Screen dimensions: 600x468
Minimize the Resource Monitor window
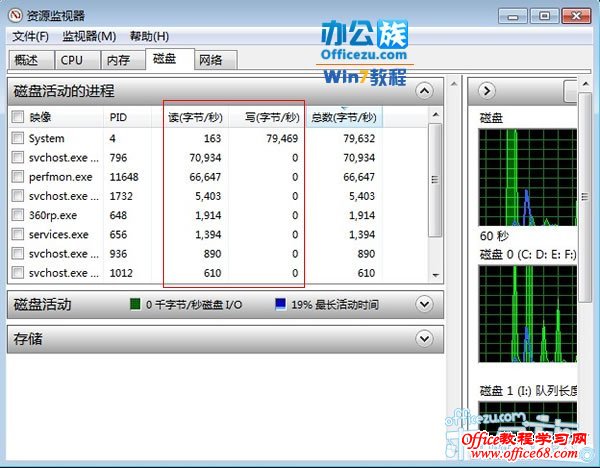pos(513,16)
